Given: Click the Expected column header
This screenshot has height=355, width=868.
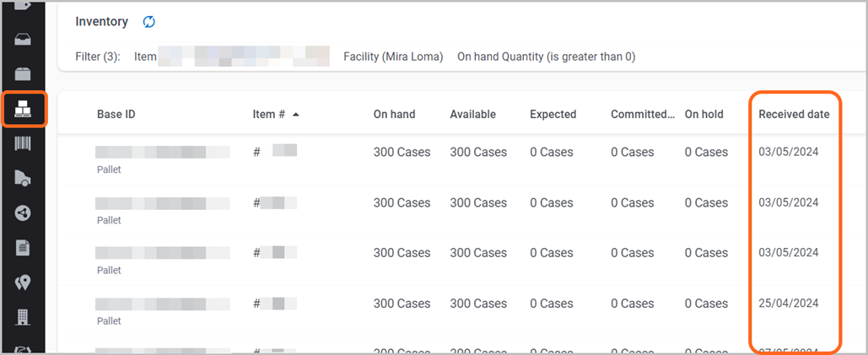Looking at the screenshot, I should point(553,115).
